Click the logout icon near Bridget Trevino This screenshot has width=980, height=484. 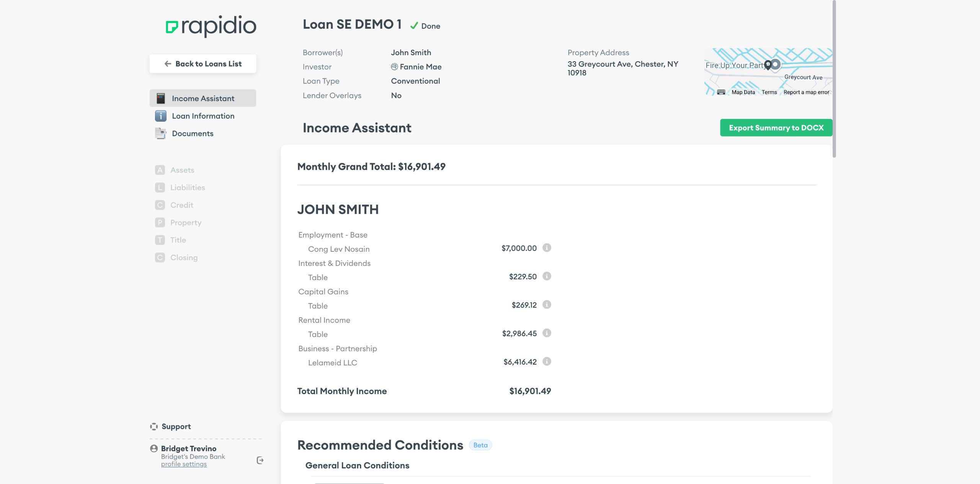click(x=260, y=460)
